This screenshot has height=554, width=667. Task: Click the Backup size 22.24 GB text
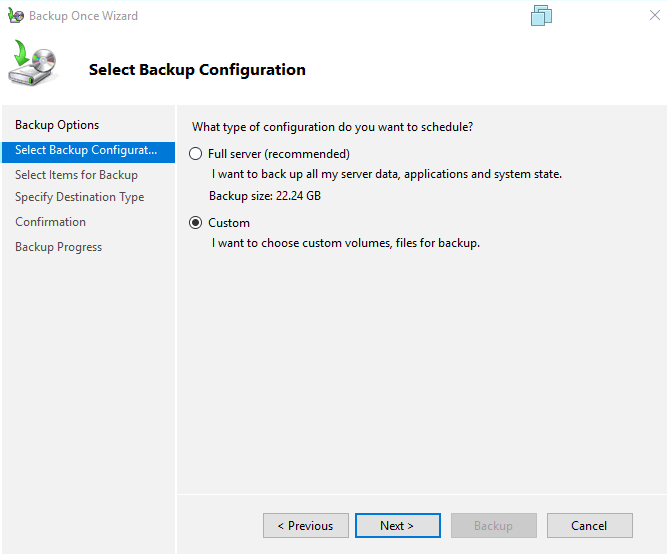coord(264,196)
